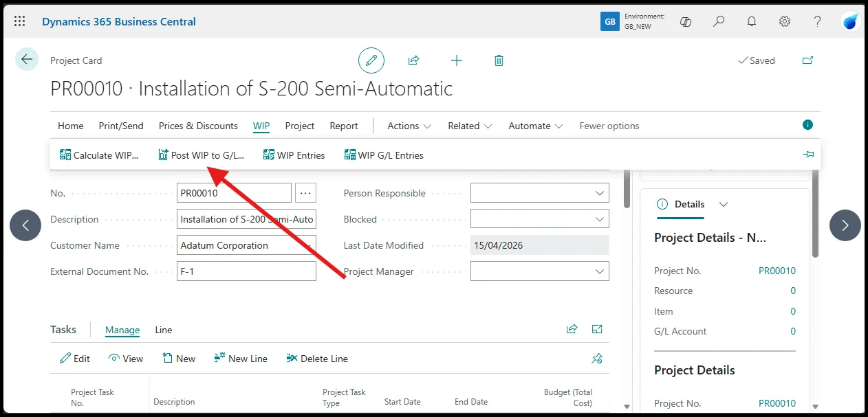Open the Prices & Discounts tab
Screen dimensions: 868x417
(x=198, y=126)
